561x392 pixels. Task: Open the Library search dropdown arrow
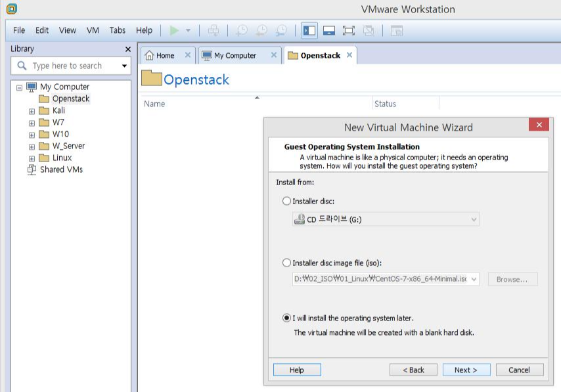(x=124, y=66)
